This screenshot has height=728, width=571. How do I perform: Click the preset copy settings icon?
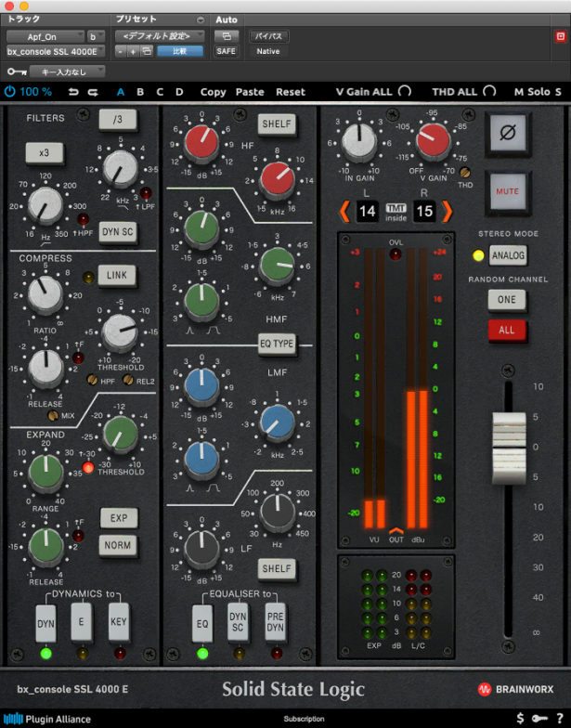point(147,51)
